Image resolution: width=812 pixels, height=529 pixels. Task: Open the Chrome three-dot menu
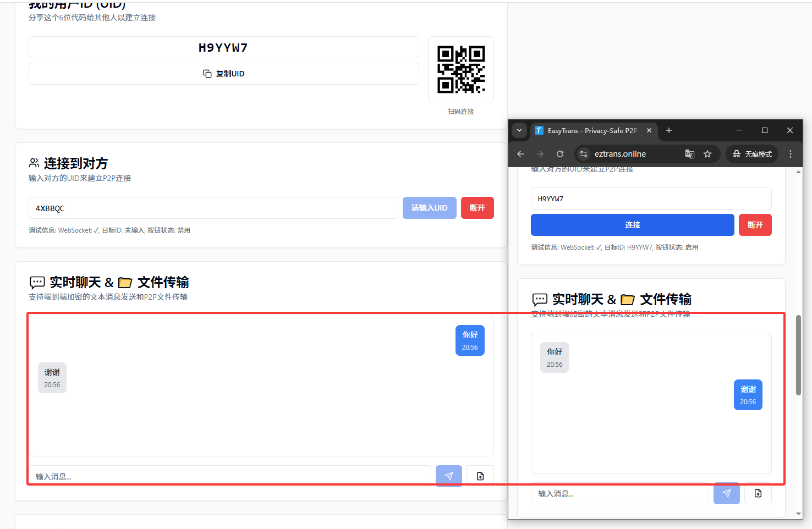click(791, 154)
